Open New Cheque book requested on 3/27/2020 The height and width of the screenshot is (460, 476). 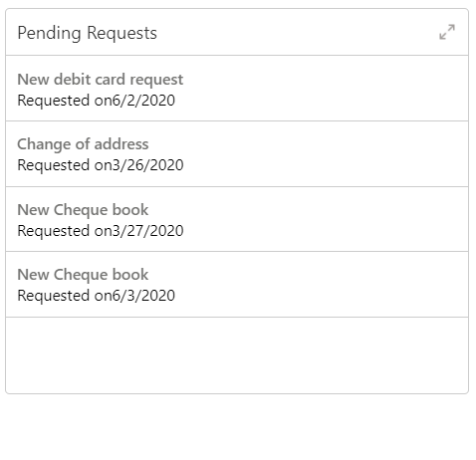(237, 219)
